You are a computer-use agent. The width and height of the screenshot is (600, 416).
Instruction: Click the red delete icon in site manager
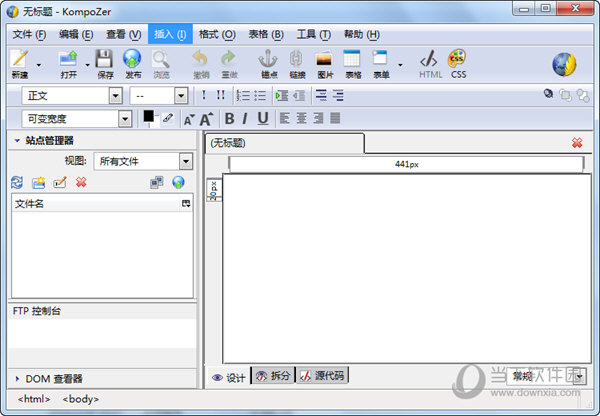pyautogui.click(x=81, y=183)
